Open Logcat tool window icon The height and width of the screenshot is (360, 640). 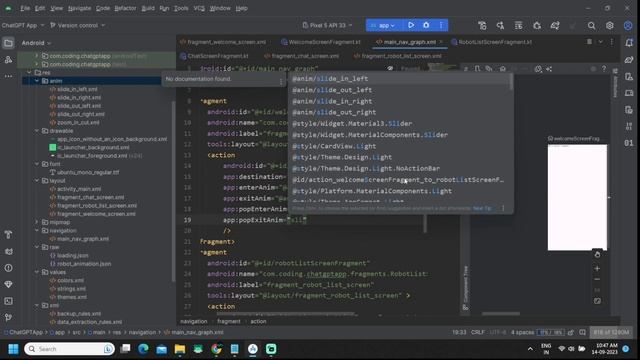point(8,251)
